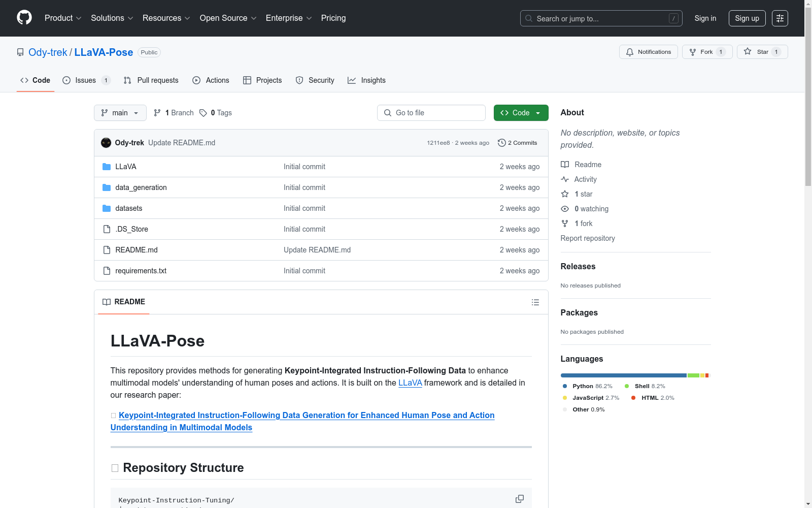The height and width of the screenshot is (508, 812).
Task: Open the data_generation folder
Action: (x=141, y=187)
